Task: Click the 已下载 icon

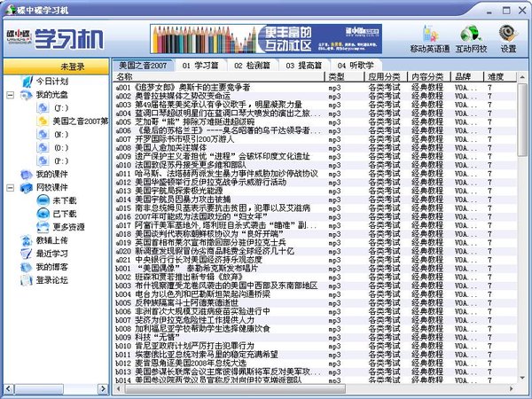Action: (43, 214)
